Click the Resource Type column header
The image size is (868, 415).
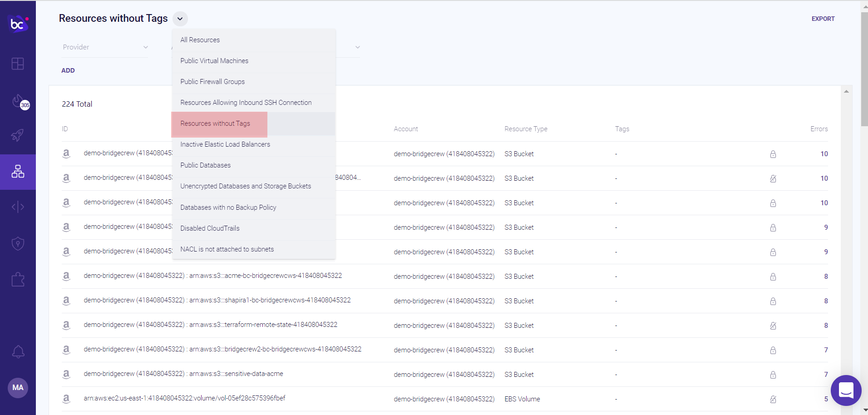coord(526,129)
